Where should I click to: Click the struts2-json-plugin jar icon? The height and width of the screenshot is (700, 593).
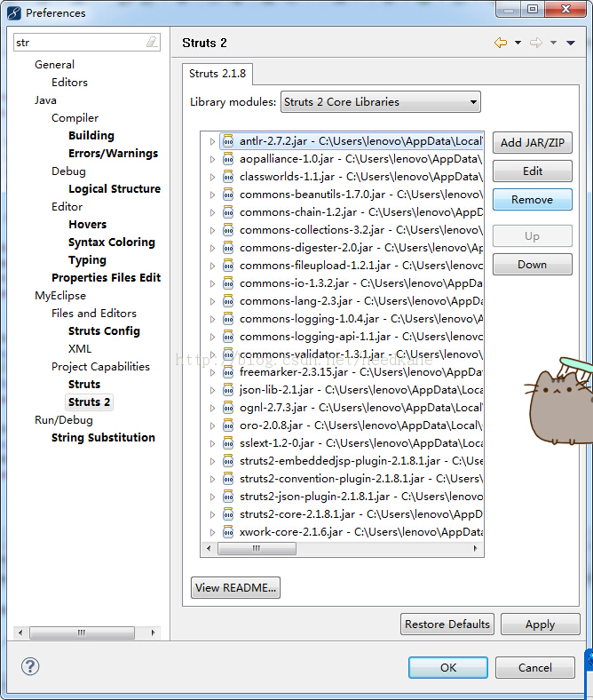(228, 497)
